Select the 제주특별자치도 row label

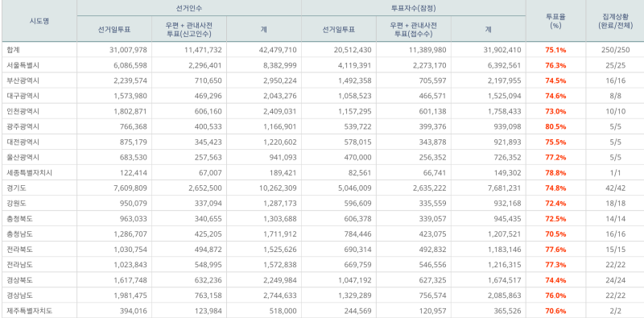point(30,311)
